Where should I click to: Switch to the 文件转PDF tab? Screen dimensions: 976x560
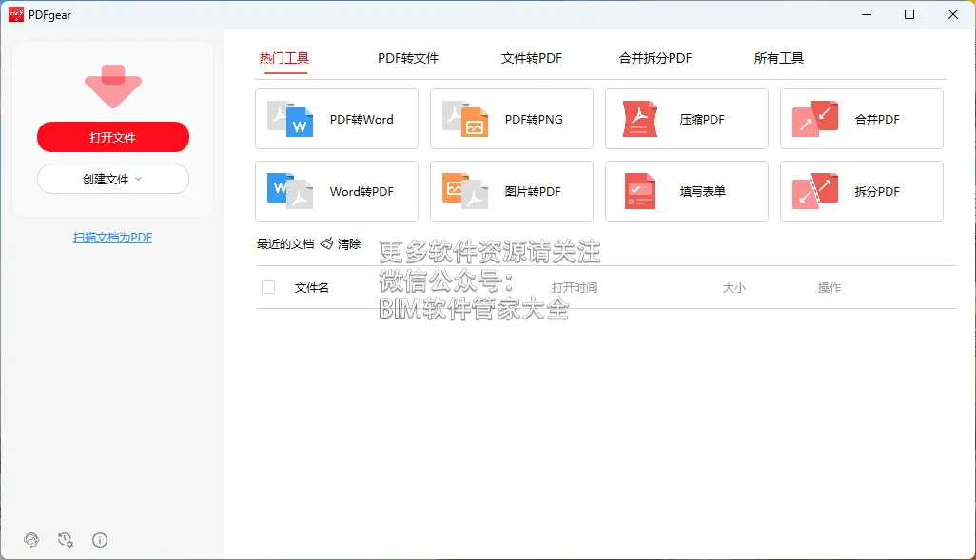532,59
